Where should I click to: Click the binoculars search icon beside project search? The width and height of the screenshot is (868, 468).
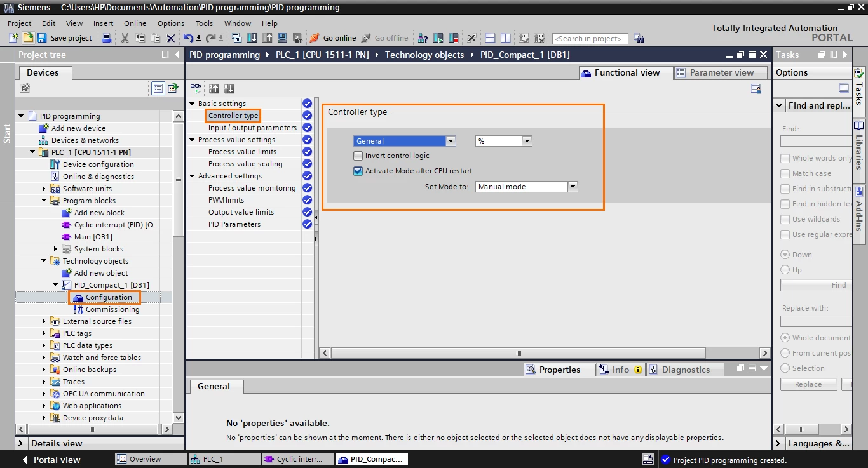pyautogui.click(x=639, y=38)
